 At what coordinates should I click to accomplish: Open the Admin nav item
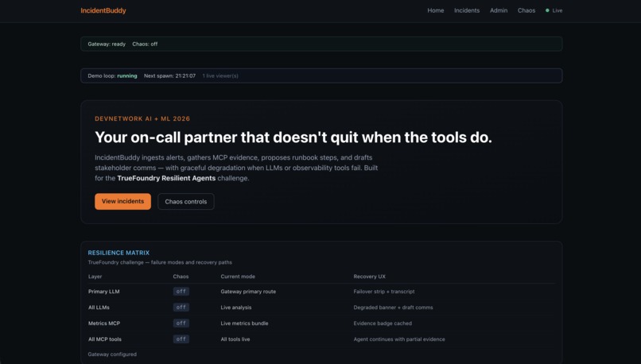coord(499,10)
